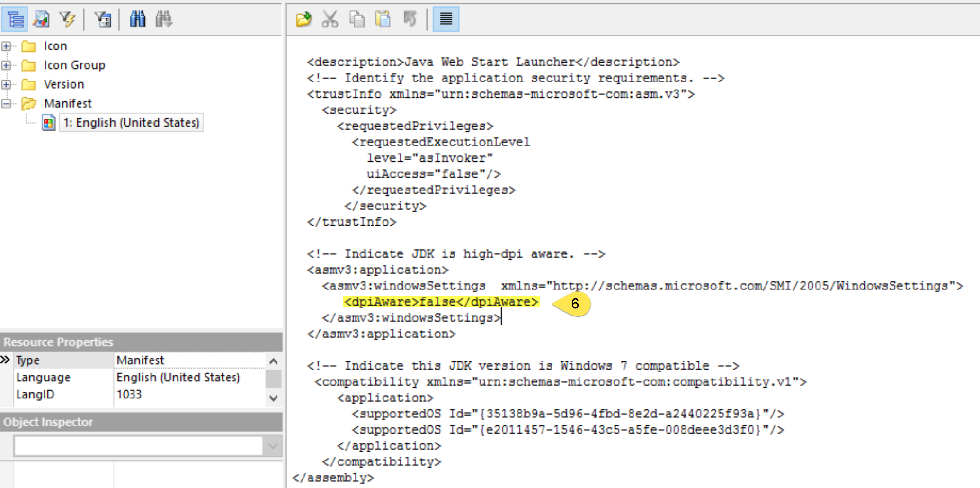Click the manifest resource file icon
This screenshot has width=980, height=488.
point(48,123)
